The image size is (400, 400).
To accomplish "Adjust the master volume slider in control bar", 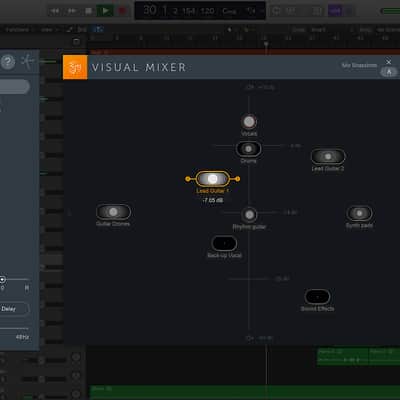I will pyautogui.click(x=390, y=11).
